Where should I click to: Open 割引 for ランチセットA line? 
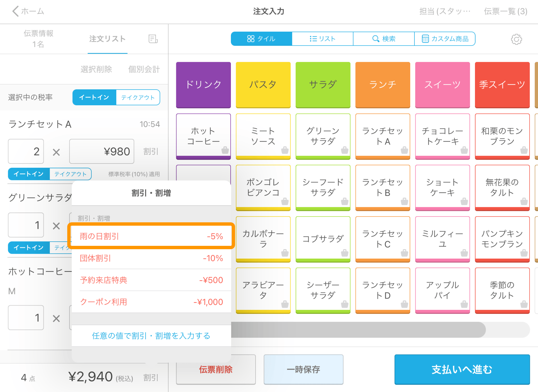pos(151,151)
